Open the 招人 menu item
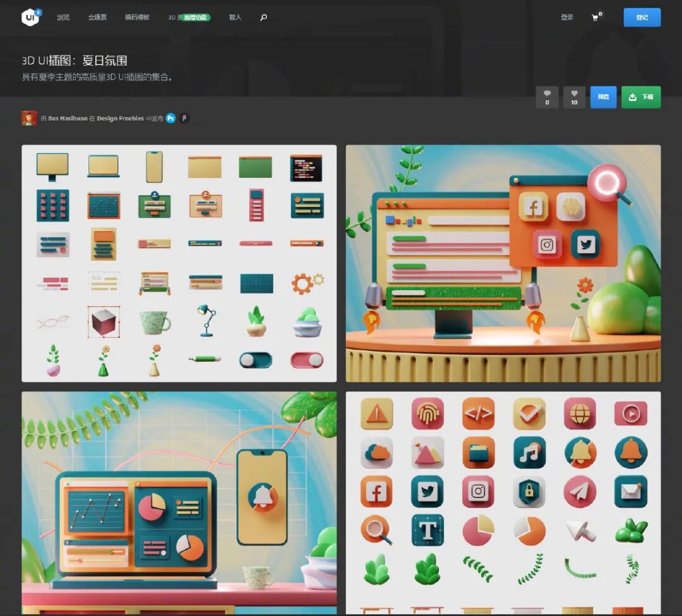 tap(235, 18)
